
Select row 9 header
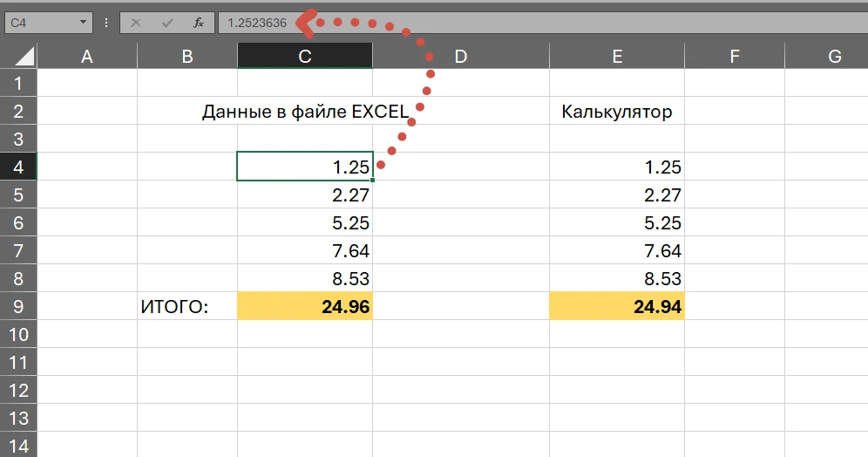point(18,306)
